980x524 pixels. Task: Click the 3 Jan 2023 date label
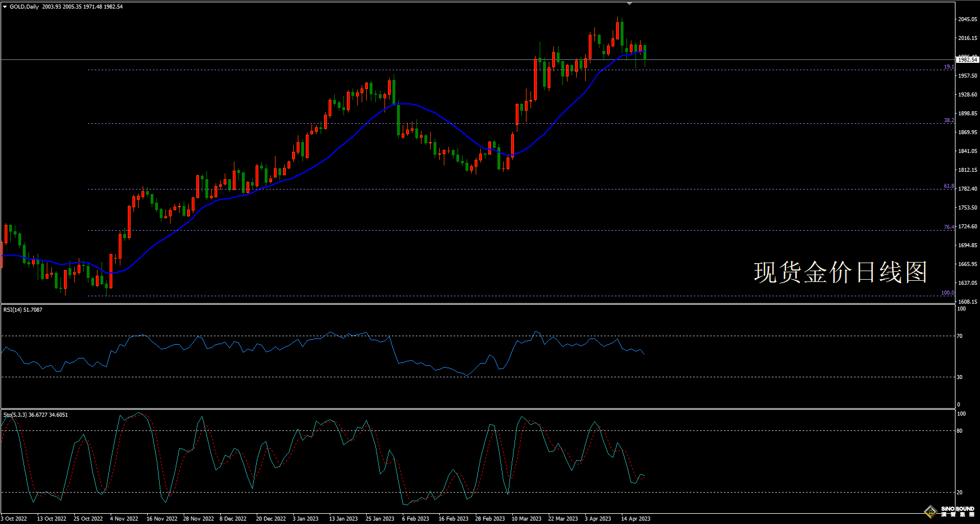pos(305,518)
